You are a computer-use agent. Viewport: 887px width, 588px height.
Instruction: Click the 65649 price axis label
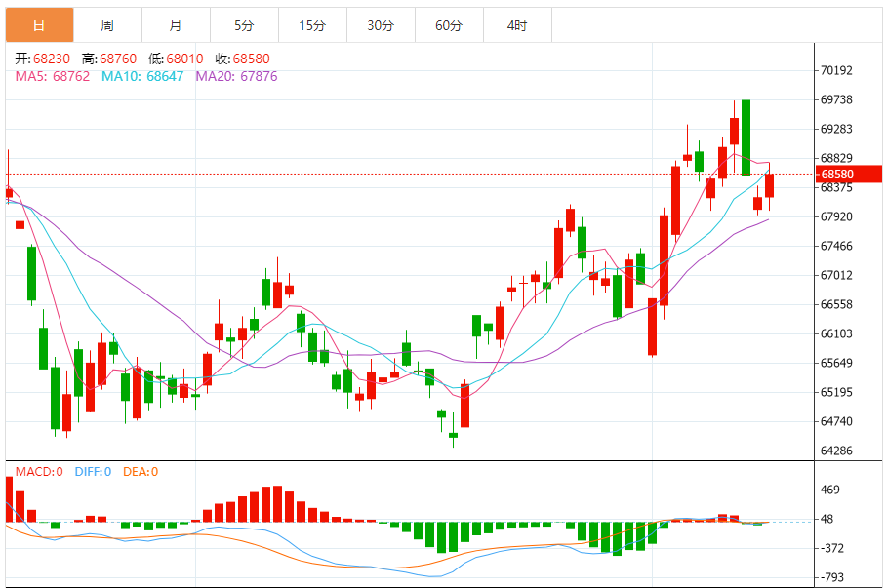[836, 363]
